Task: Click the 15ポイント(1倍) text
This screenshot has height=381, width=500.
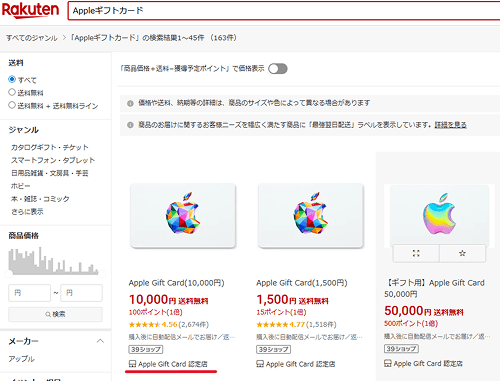Action: (281, 312)
